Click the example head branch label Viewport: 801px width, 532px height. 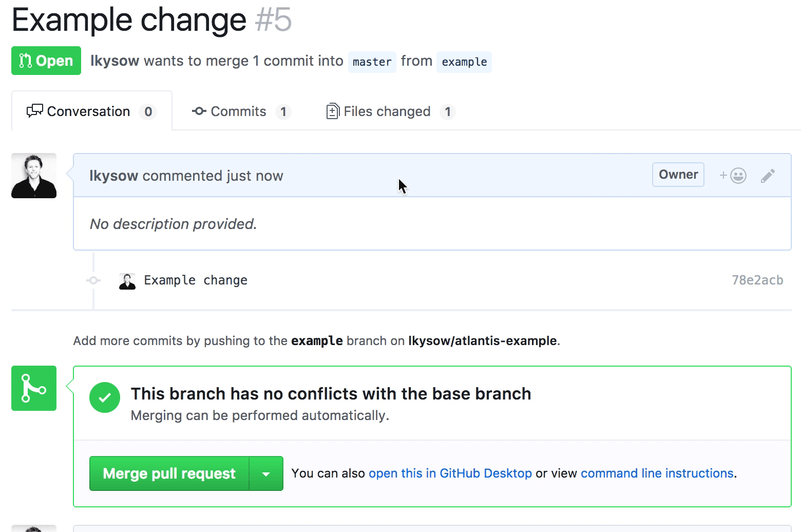[464, 62]
